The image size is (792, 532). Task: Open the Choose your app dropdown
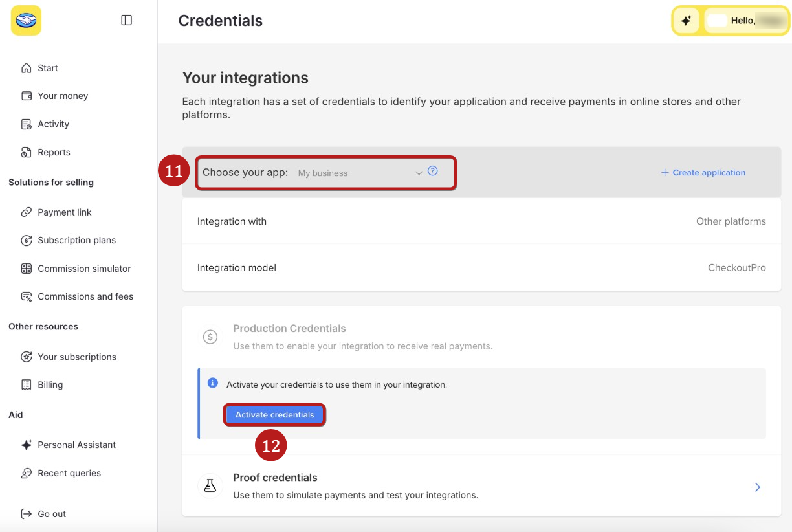[327, 173]
